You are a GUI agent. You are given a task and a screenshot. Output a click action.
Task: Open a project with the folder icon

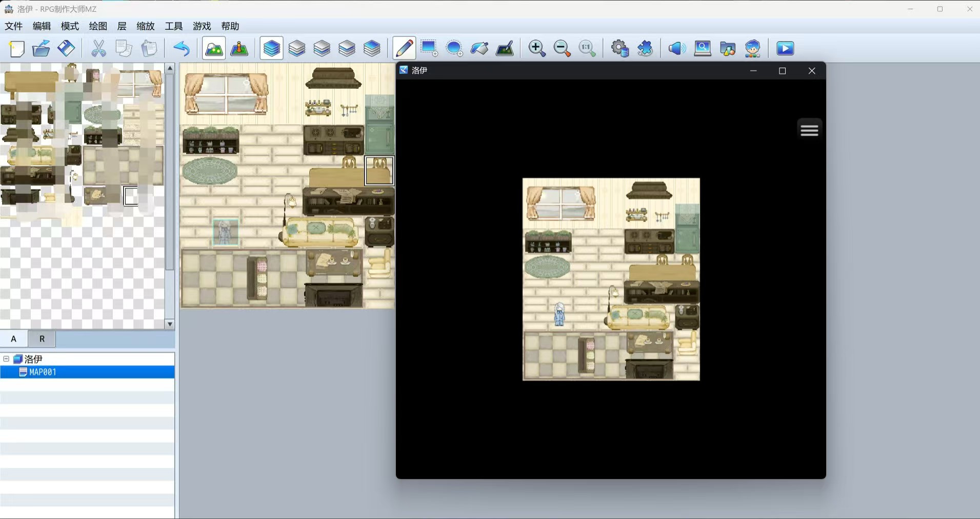[41, 49]
